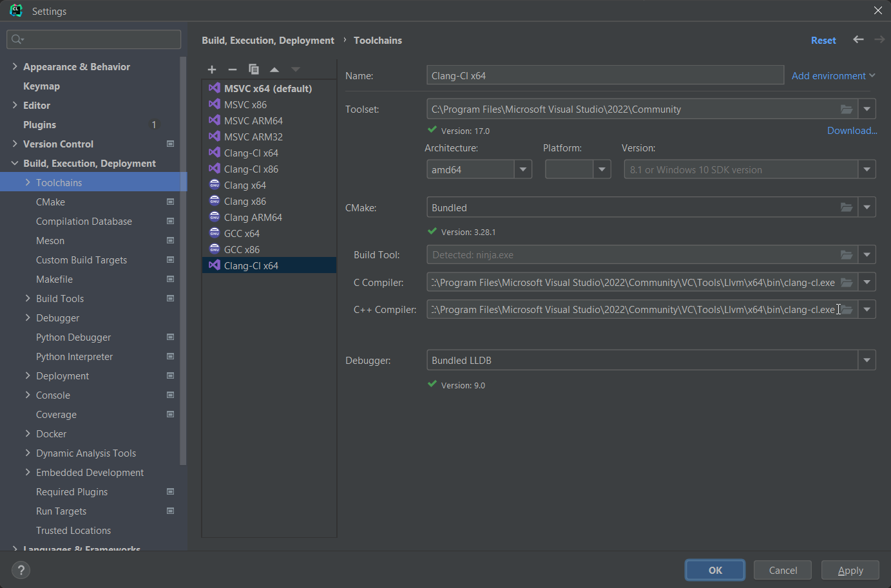Click the OK button
The height and width of the screenshot is (588, 891).
coord(715,570)
